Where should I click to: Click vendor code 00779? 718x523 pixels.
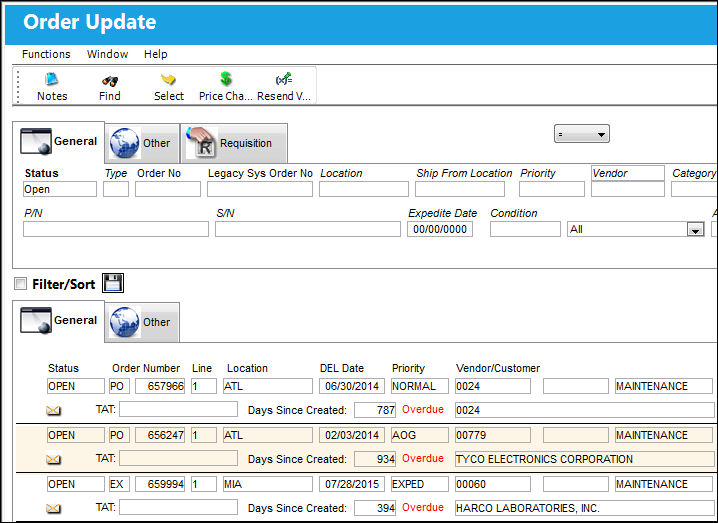(x=493, y=435)
